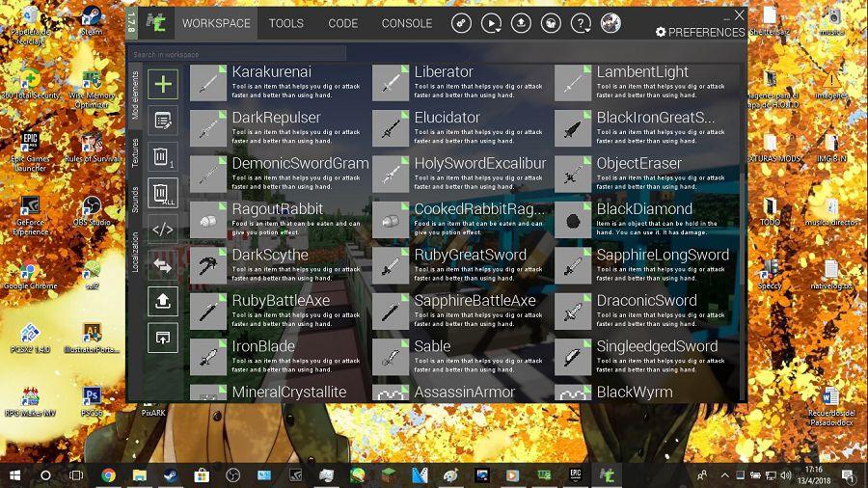Screen dimensions: 868x488
Task: Click the single-delete trash icon
Action: pyautogui.click(x=163, y=156)
